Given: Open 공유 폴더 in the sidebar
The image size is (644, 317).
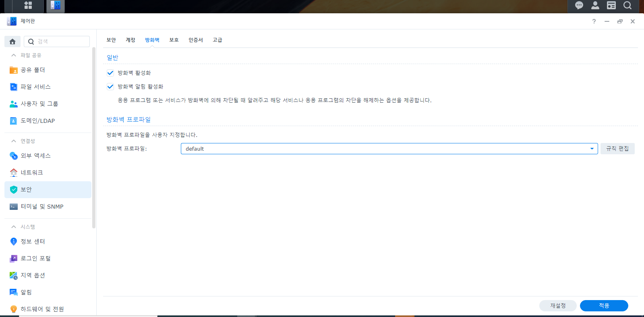Looking at the screenshot, I should (x=48, y=70).
